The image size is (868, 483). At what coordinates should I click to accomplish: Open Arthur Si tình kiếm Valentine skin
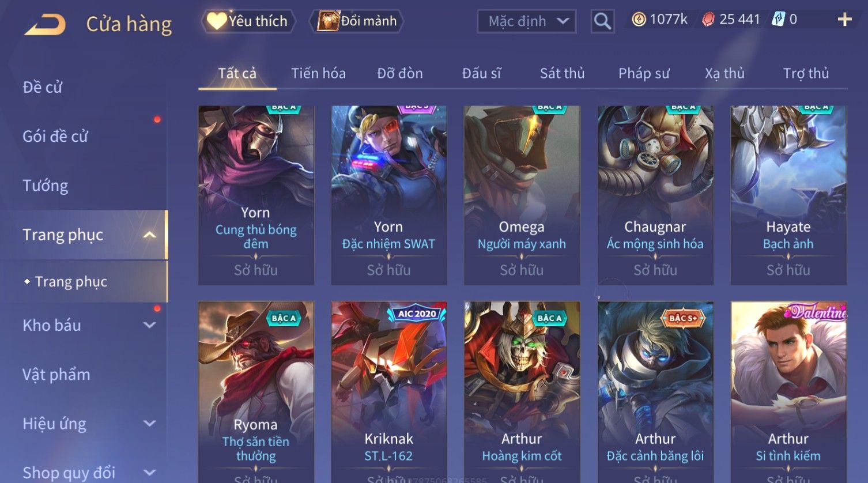tap(788, 392)
